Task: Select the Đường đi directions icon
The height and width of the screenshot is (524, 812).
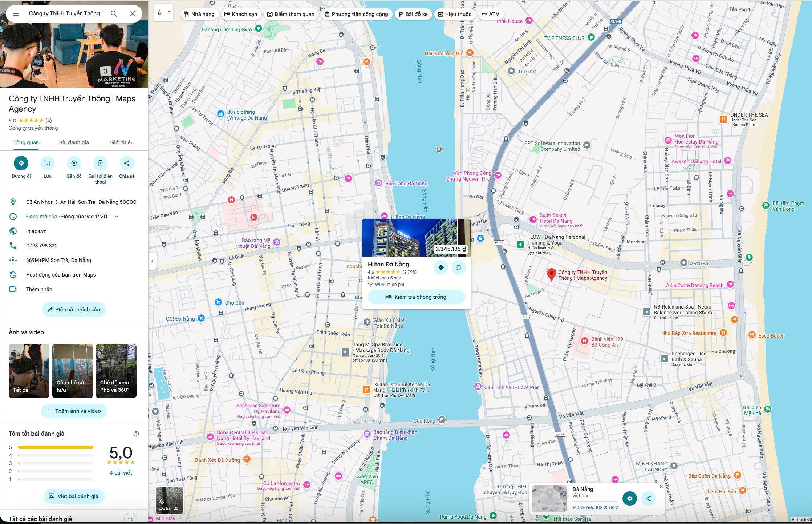Action: (x=21, y=163)
